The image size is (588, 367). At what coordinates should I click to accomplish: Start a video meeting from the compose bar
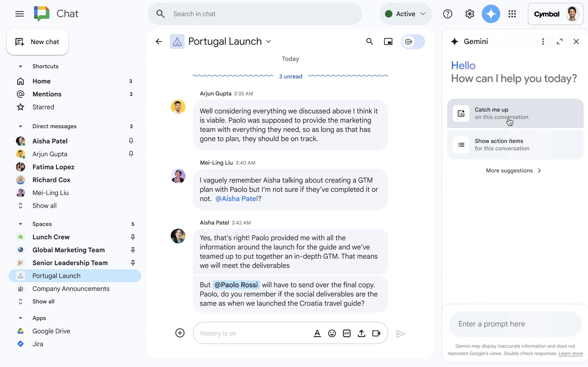click(x=376, y=333)
